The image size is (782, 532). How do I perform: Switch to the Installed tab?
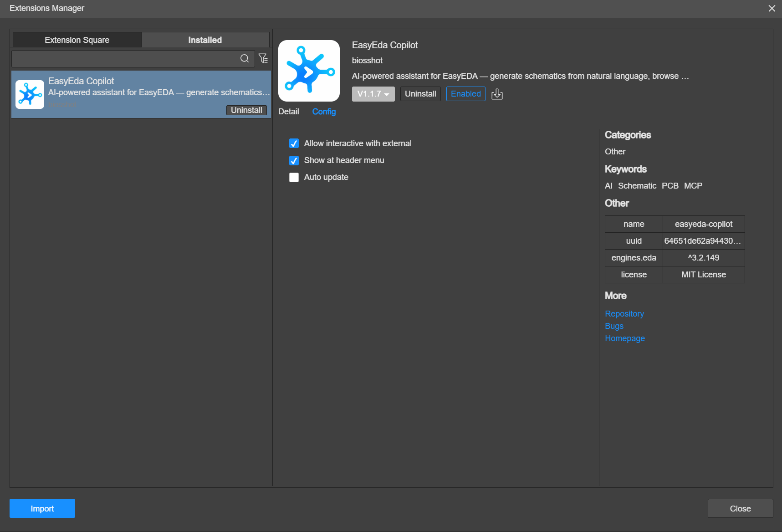click(205, 40)
